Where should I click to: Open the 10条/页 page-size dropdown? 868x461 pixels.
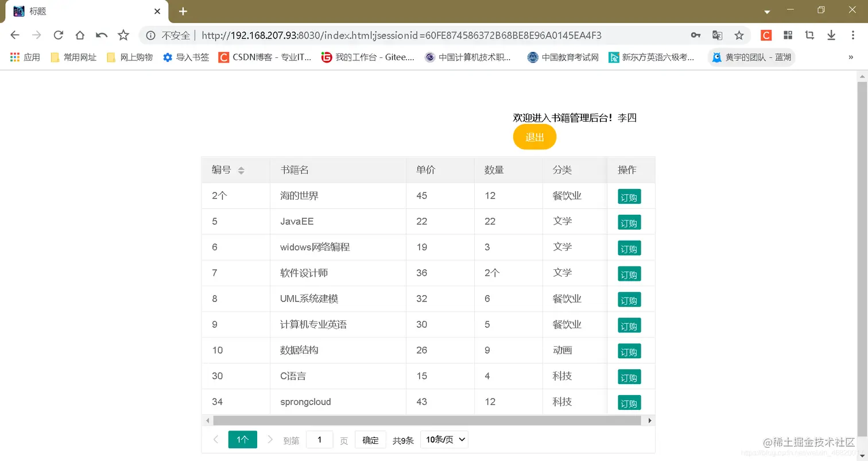pyautogui.click(x=443, y=439)
